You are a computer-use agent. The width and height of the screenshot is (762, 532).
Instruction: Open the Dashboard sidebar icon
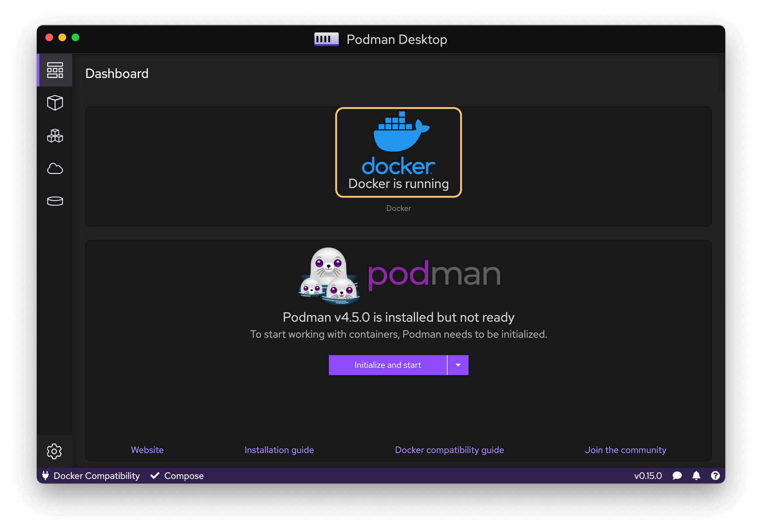(x=55, y=70)
